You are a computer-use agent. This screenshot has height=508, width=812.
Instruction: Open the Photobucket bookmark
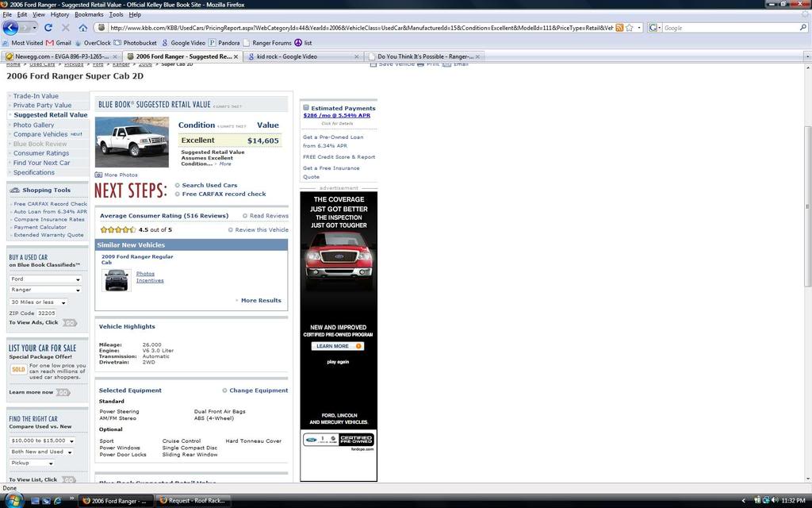point(135,43)
